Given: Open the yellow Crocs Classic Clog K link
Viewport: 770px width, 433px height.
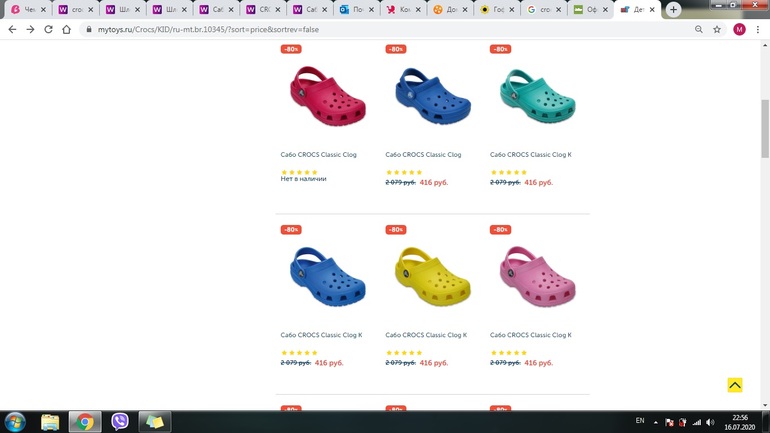Looking at the screenshot, I should tap(426, 335).
